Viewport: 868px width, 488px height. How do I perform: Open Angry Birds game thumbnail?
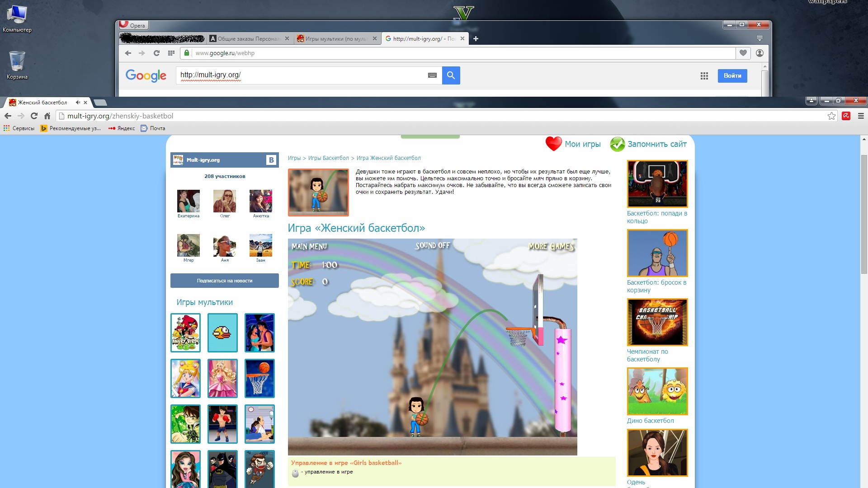(x=185, y=333)
